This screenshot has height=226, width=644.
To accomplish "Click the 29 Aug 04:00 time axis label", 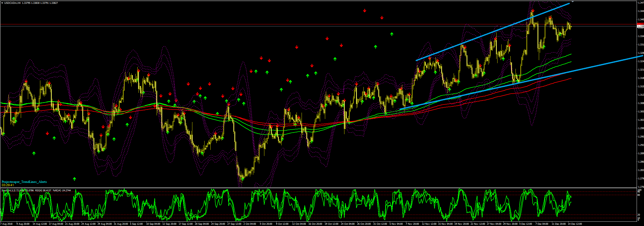I will (105, 224).
